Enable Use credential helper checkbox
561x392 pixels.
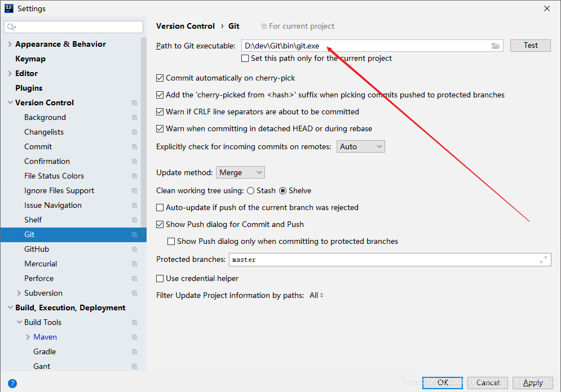160,278
